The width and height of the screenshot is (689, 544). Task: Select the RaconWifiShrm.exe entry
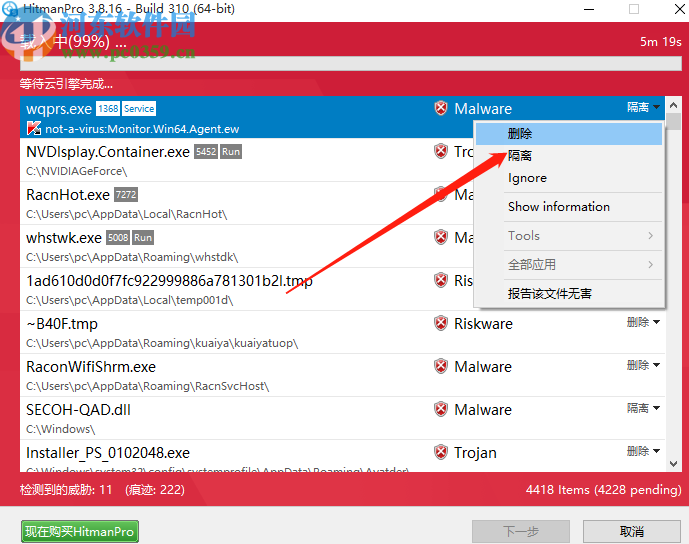342,376
